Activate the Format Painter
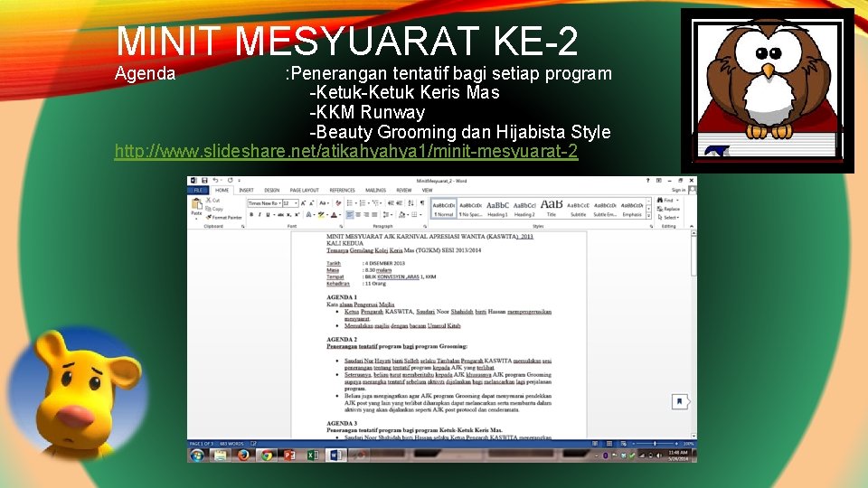This screenshot has height=488, width=868. click(x=223, y=218)
